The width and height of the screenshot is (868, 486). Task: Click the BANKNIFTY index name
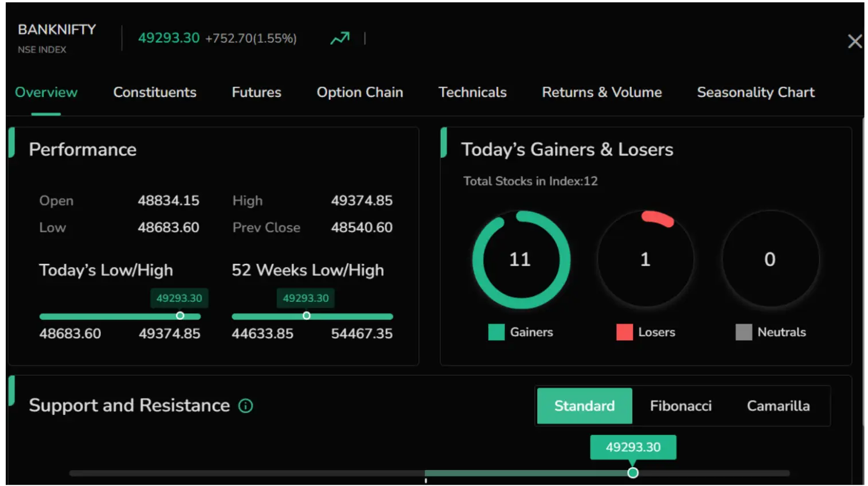(57, 29)
